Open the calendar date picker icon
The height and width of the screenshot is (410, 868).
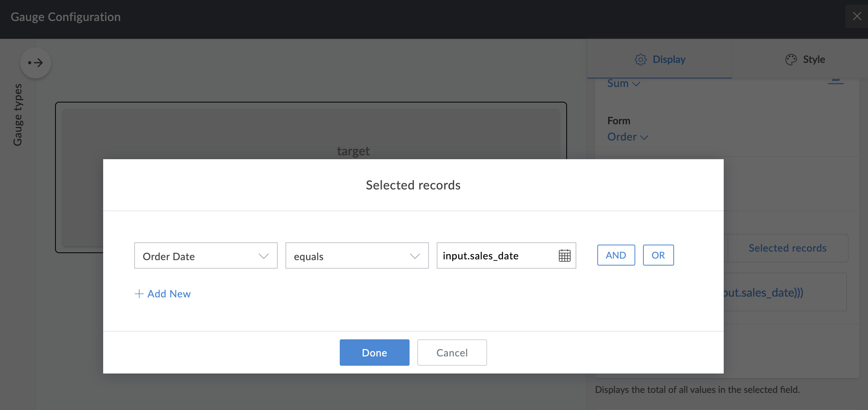coord(564,255)
